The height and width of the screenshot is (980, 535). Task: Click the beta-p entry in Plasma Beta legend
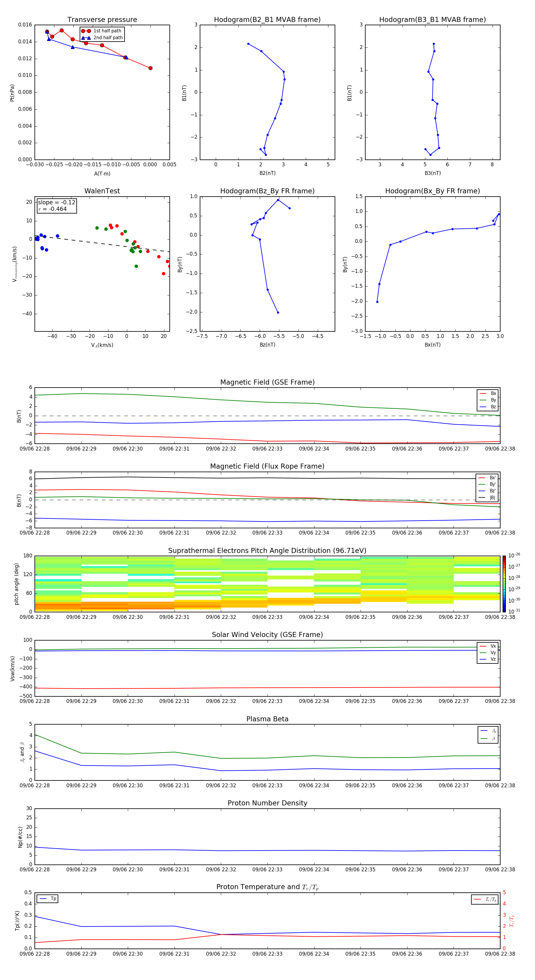pyautogui.click(x=488, y=731)
